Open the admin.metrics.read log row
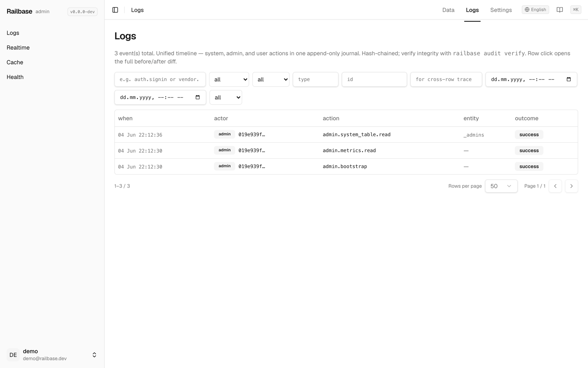588x368 pixels. point(346,151)
